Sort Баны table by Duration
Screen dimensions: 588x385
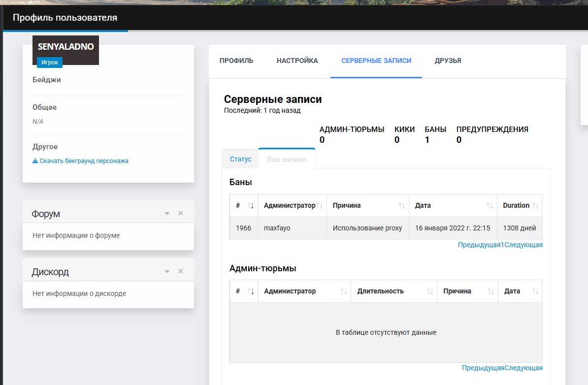click(520, 205)
